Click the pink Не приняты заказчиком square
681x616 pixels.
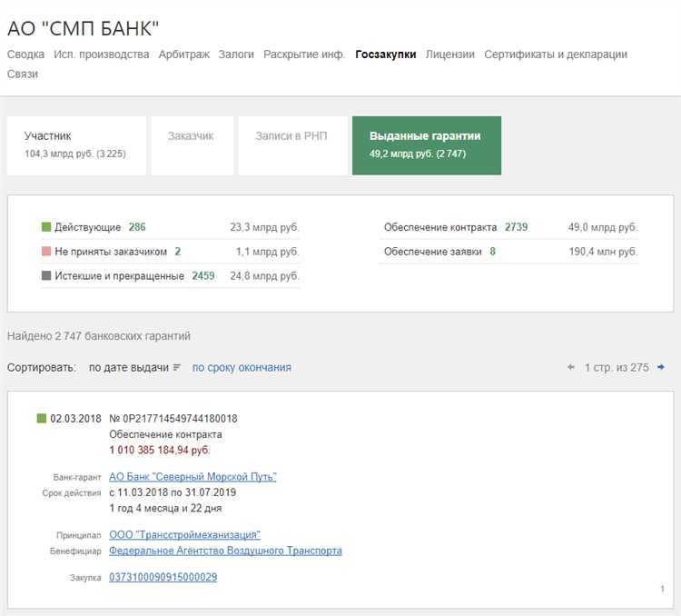[x=46, y=252]
